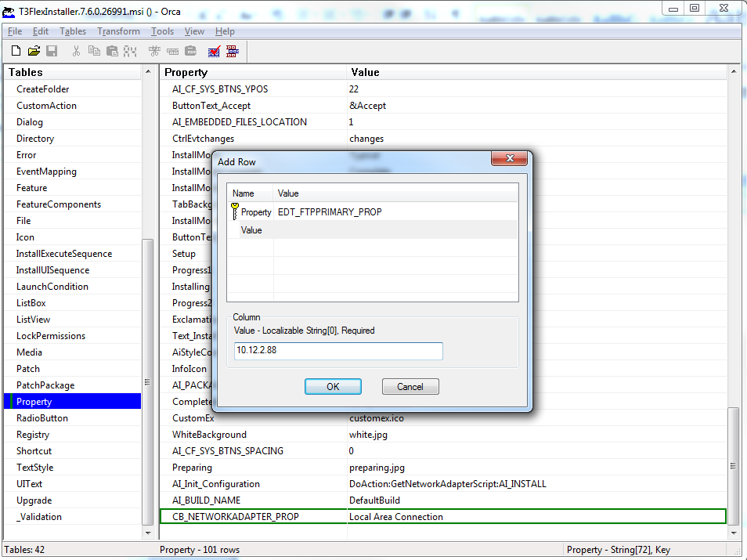747x560 pixels.
Task: Click the Cut scissors toolbar icon
Action: (76, 51)
